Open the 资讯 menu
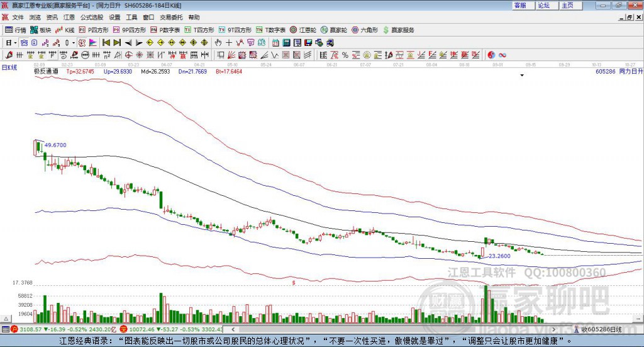 click(52, 17)
